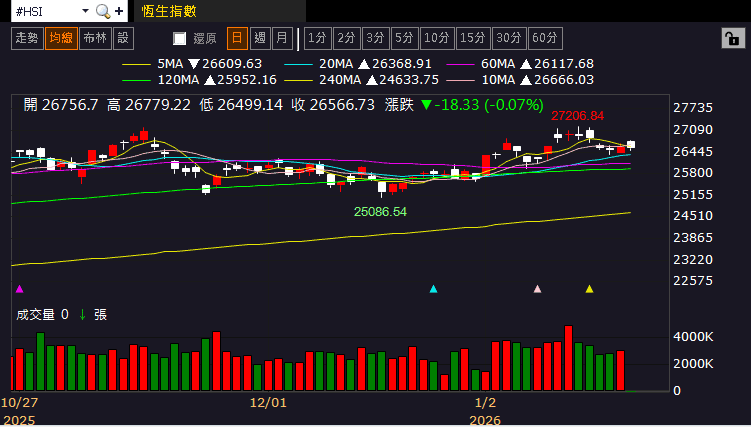The image size is (751, 427).
Task: Click the magenta triangle marker below chart
Action: click(x=20, y=289)
